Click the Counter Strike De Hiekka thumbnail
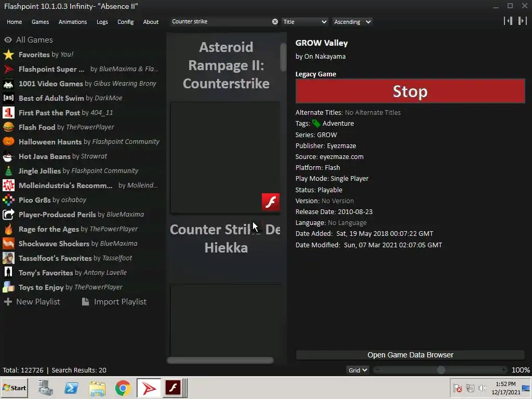 (x=225, y=320)
